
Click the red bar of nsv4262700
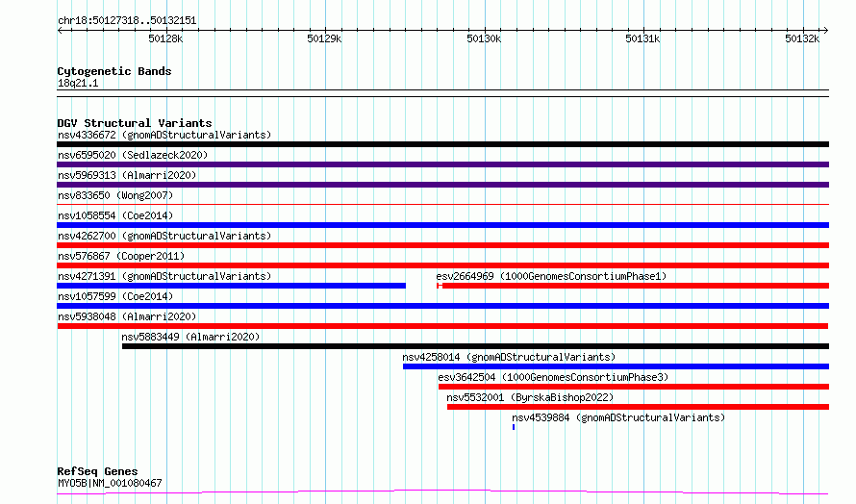point(442,245)
